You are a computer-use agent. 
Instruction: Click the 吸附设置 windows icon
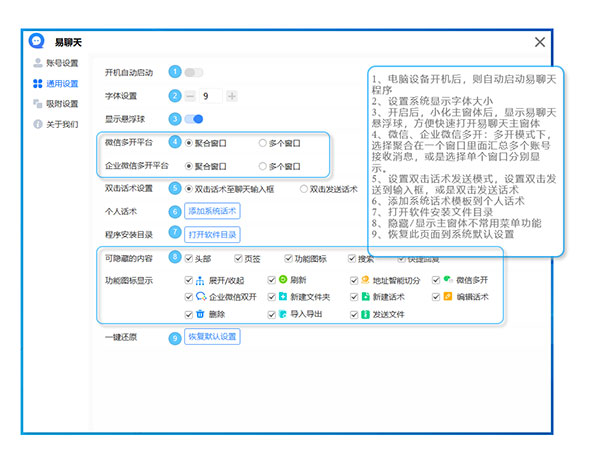coord(38,104)
